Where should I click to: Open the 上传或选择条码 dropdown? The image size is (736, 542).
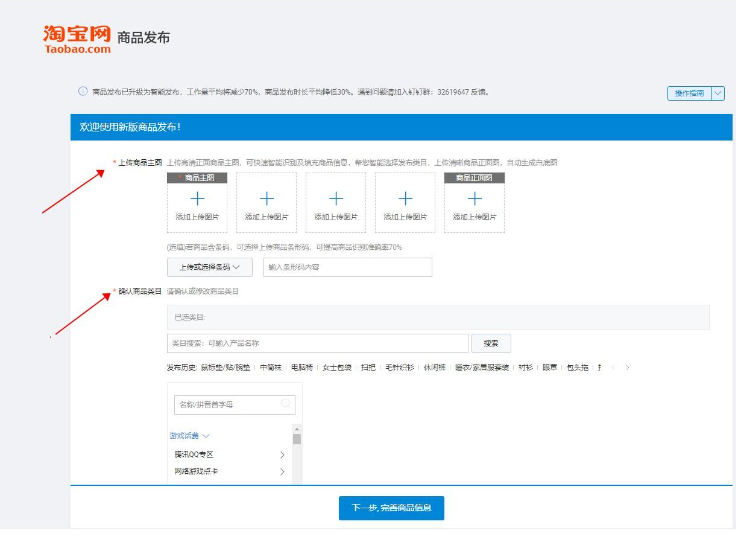pos(210,267)
